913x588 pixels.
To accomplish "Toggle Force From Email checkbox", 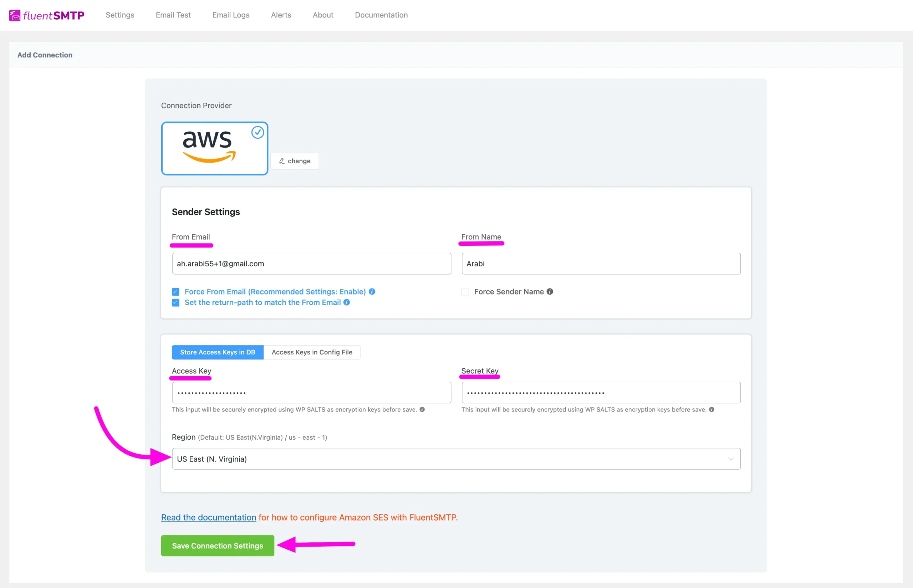I will 176,292.
